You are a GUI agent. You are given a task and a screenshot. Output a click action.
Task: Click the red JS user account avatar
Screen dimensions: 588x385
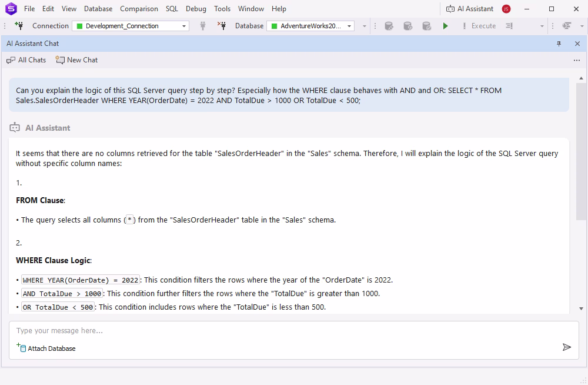click(x=506, y=9)
